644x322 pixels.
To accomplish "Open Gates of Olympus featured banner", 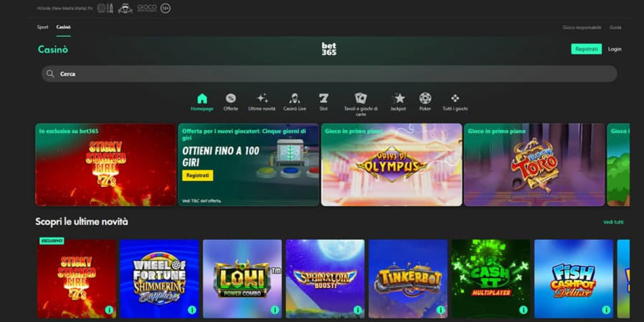I will click(x=391, y=165).
